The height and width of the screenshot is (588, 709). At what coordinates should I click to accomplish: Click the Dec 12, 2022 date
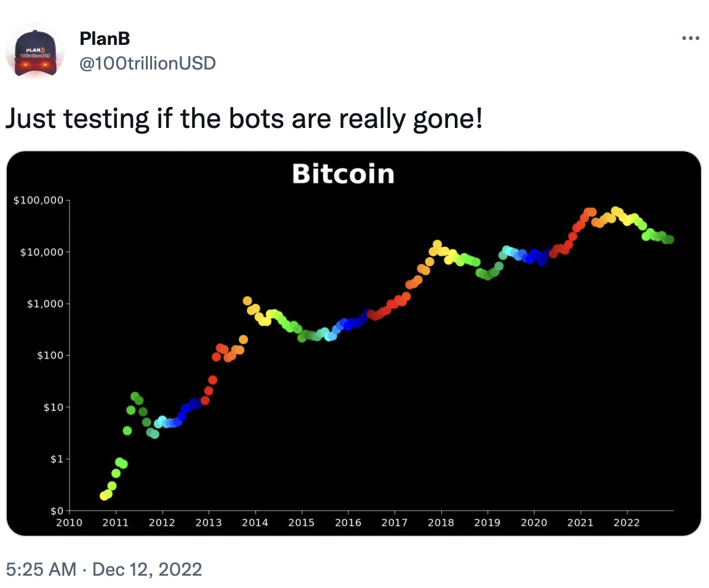point(147,570)
